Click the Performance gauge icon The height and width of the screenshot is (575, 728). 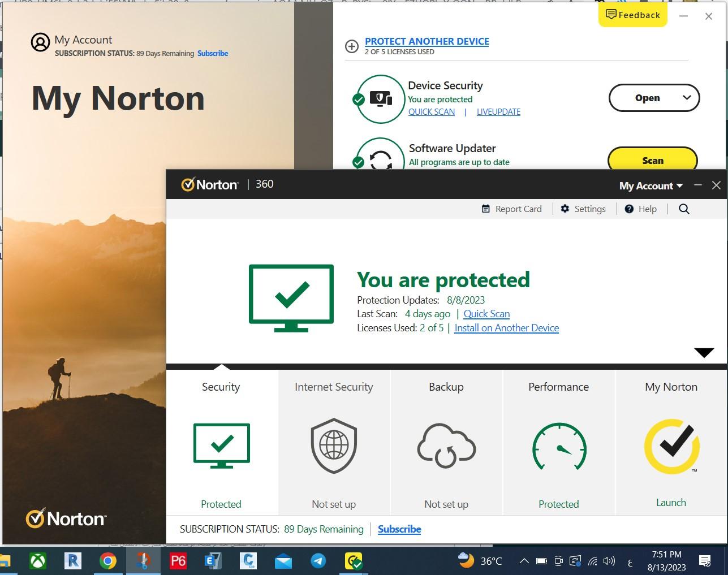(x=559, y=446)
